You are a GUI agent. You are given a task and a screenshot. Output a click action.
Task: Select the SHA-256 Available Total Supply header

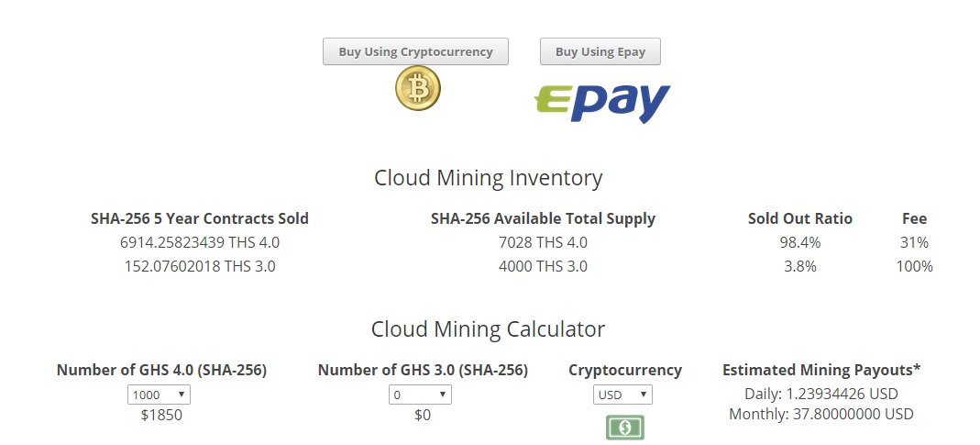(x=543, y=218)
